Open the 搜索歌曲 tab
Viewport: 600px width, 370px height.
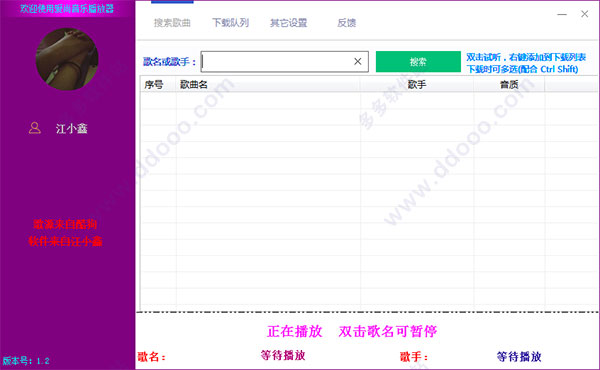(x=172, y=23)
